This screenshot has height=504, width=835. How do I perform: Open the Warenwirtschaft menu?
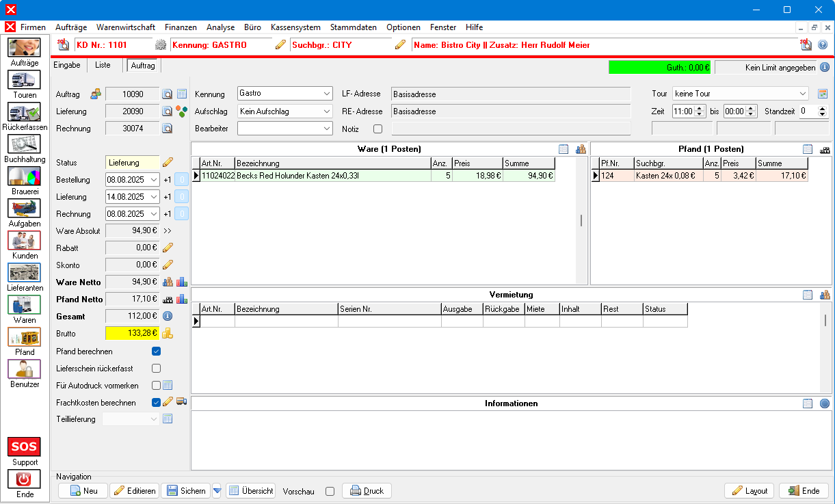point(126,27)
